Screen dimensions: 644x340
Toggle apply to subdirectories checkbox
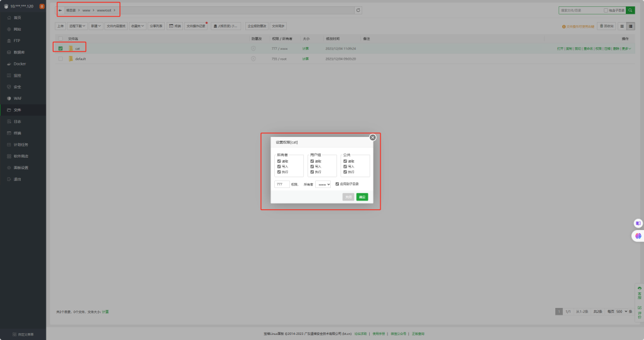[x=337, y=184]
